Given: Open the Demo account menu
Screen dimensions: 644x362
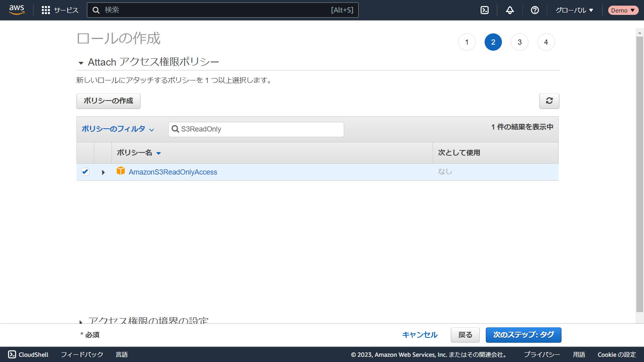Looking at the screenshot, I should coord(623,10).
